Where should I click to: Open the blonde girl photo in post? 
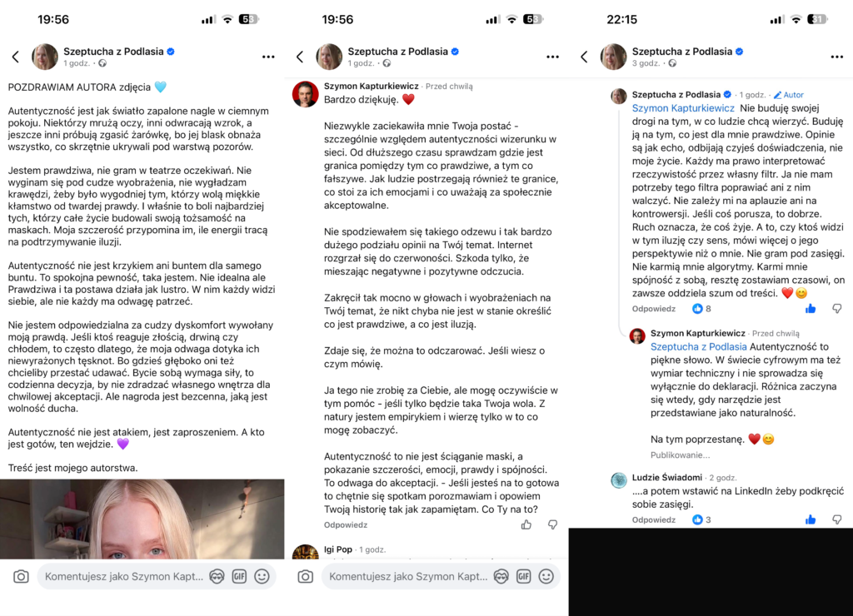pos(142,519)
